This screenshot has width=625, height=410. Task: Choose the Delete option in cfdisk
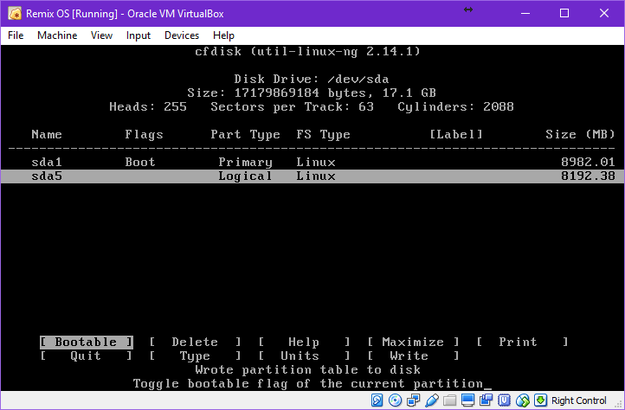click(195, 342)
